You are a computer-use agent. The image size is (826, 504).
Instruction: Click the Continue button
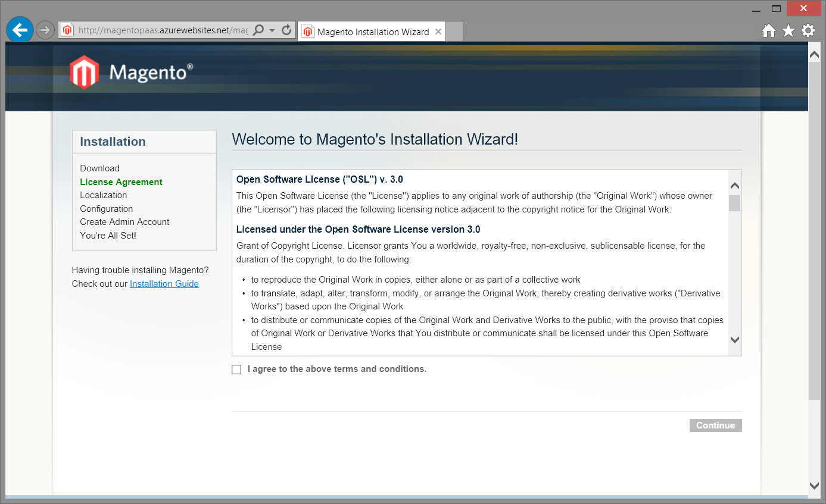coord(716,425)
